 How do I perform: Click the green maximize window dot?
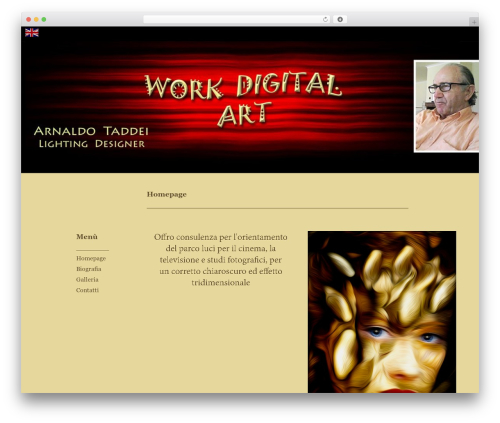click(x=44, y=19)
